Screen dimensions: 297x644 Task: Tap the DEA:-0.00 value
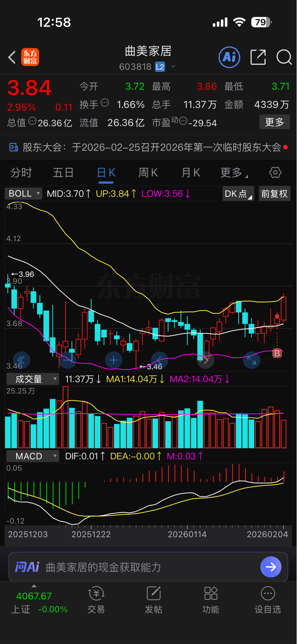[x=136, y=456]
